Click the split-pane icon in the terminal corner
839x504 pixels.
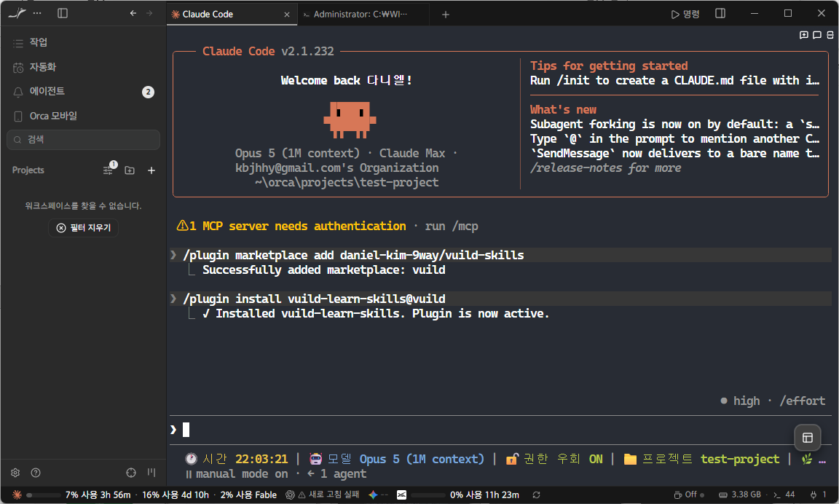point(830,35)
